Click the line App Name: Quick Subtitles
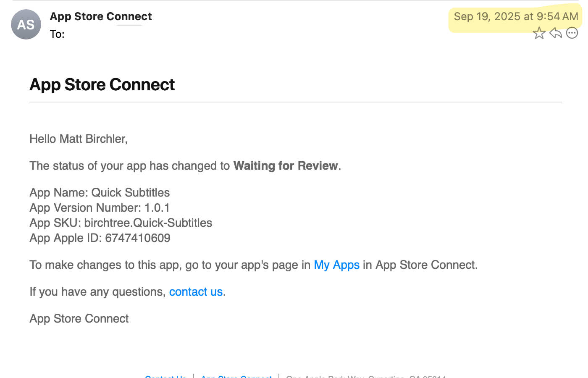The height and width of the screenshot is (378, 588). (x=100, y=193)
